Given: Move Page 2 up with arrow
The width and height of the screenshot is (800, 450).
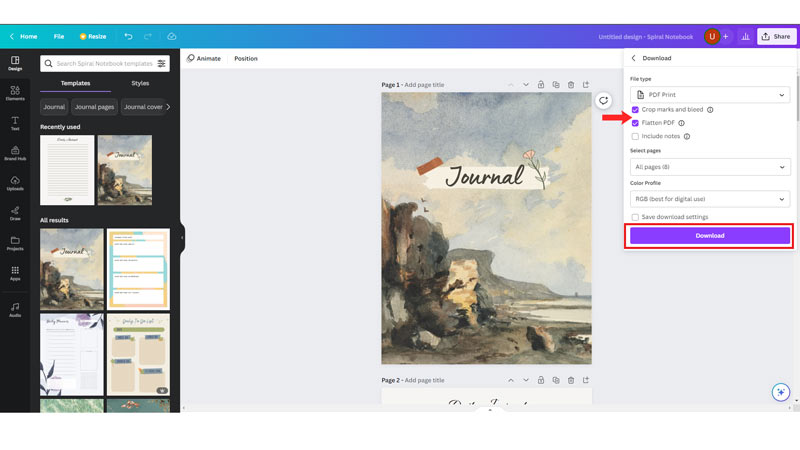Looking at the screenshot, I should tap(511, 380).
